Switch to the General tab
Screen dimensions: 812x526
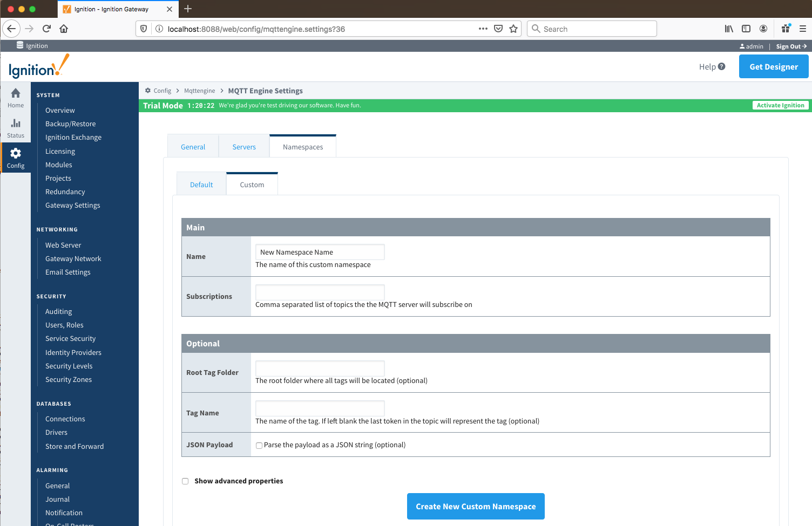point(193,146)
